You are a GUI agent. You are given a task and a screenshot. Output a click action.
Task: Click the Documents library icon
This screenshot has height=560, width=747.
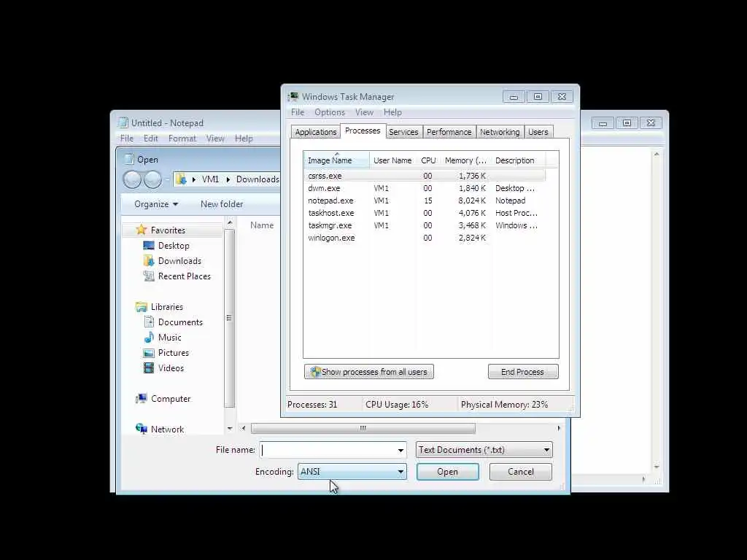[x=149, y=322]
